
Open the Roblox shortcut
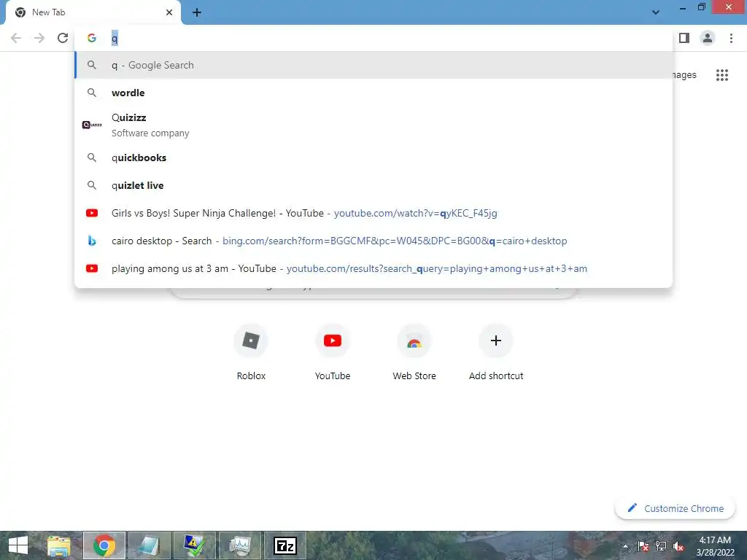pyautogui.click(x=251, y=352)
